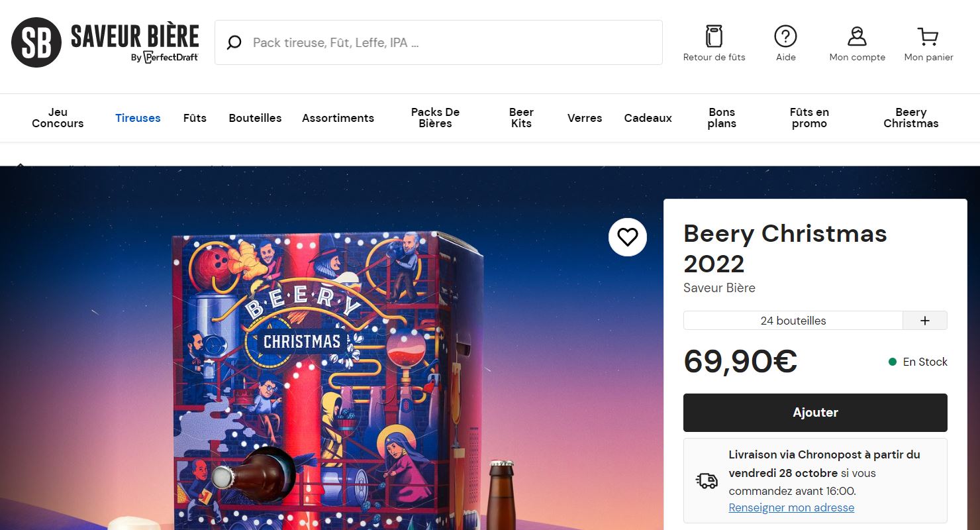Open the Beery Christmas menu item
The height and width of the screenshot is (530, 980).
tap(910, 118)
